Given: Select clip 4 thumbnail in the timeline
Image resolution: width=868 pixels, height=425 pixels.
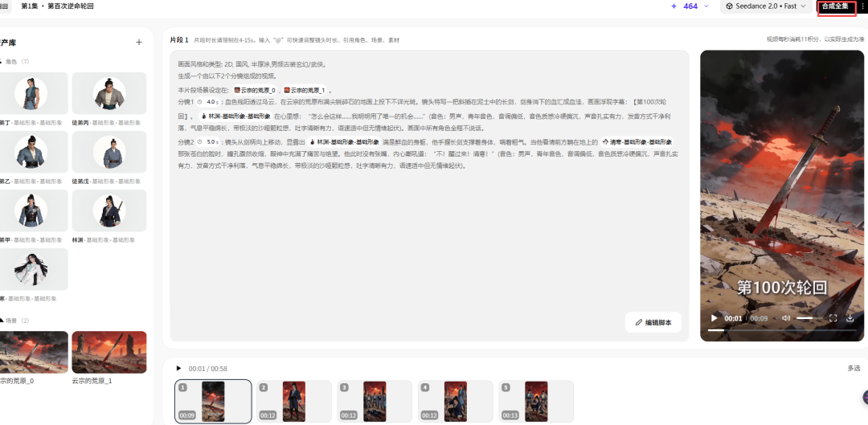Looking at the screenshot, I should (x=456, y=401).
